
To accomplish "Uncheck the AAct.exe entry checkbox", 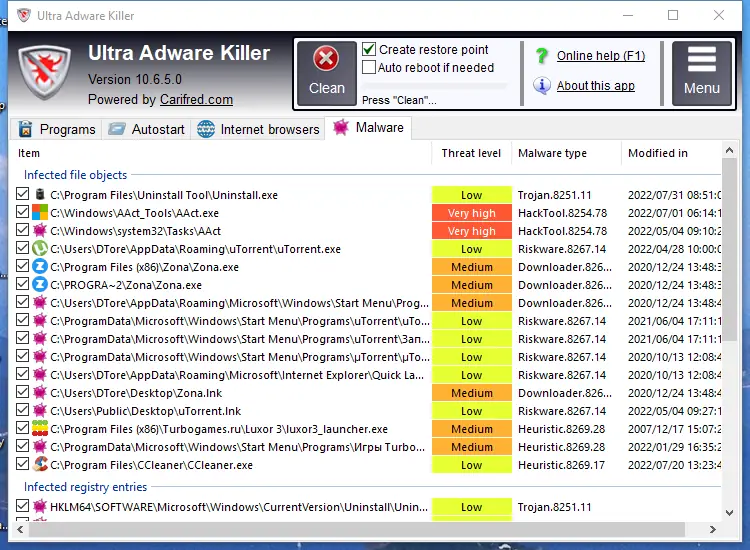I will click(22, 212).
